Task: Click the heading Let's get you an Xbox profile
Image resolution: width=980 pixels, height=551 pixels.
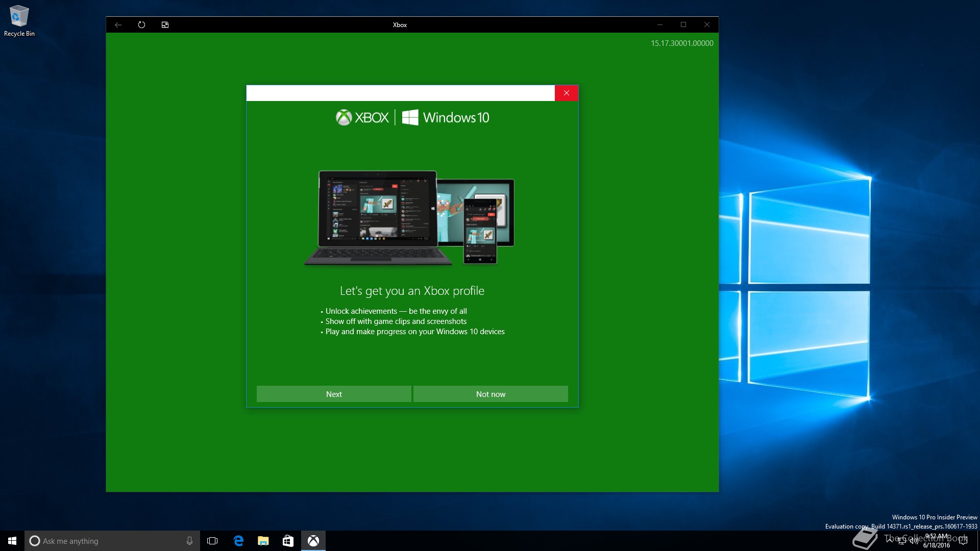Action: point(412,291)
